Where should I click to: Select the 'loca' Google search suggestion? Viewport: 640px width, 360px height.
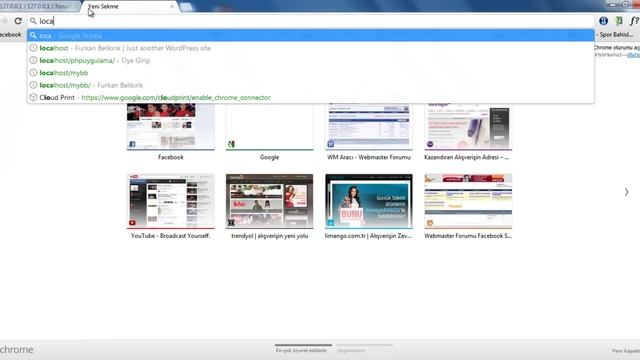click(x=311, y=36)
